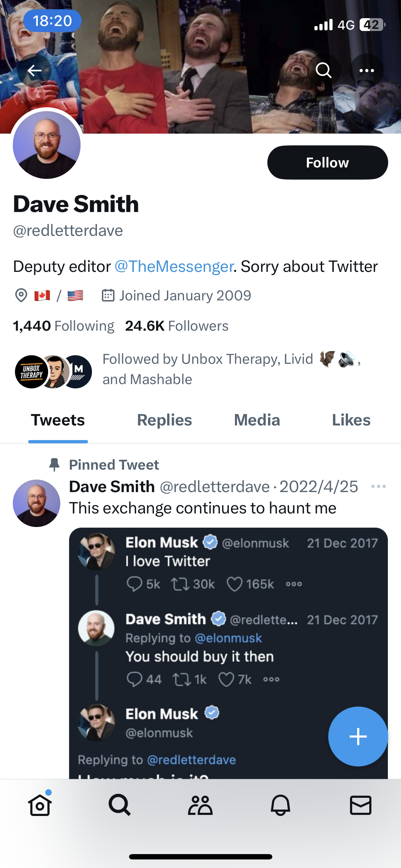The width and height of the screenshot is (401, 868).
Task: Open the @TheMessenger profile link
Action: [174, 267]
